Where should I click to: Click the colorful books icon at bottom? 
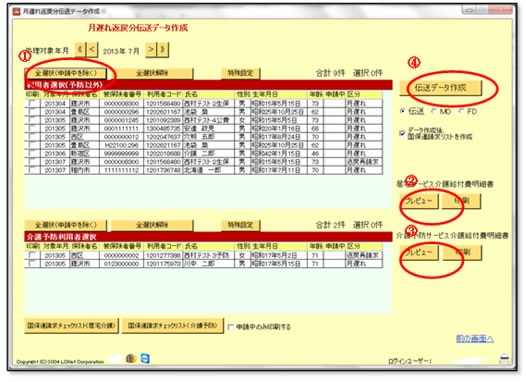[x=131, y=359]
